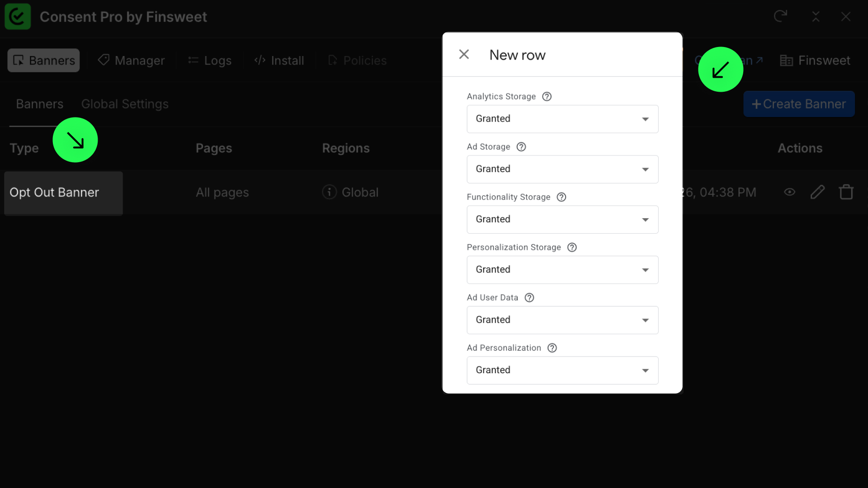
Task: Click help icon beside Ad Personalization
Action: [552, 348]
